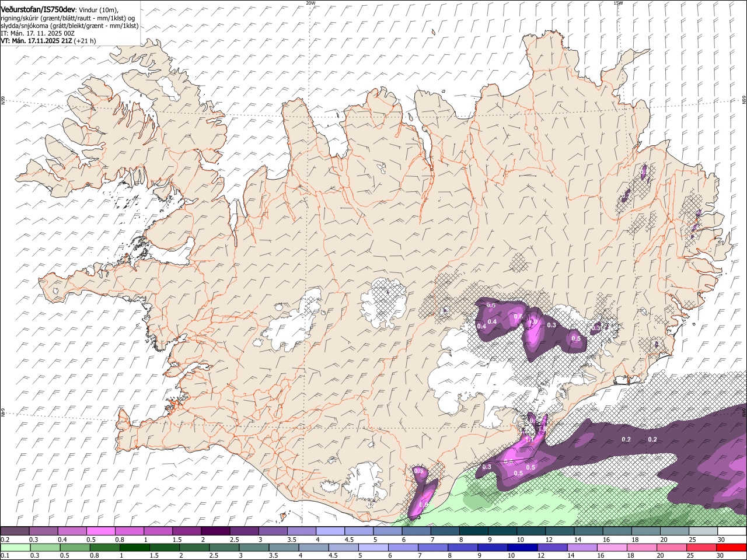Click the 'IT: Mán. 17. 11. 2025 00Z' line
The height and width of the screenshot is (560, 747).
coord(37,33)
